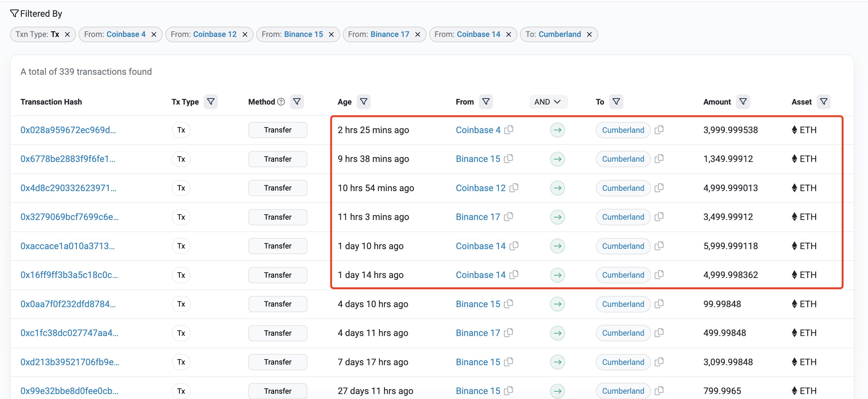Image resolution: width=868 pixels, height=399 pixels.
Task: Expand the AND condition dropdown
Action: pyautogui.click(x=548, y=102)
